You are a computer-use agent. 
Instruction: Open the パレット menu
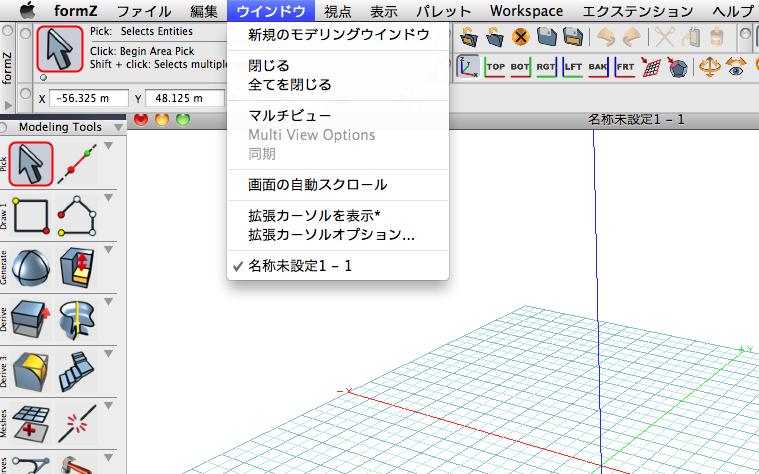pos(443,11)
